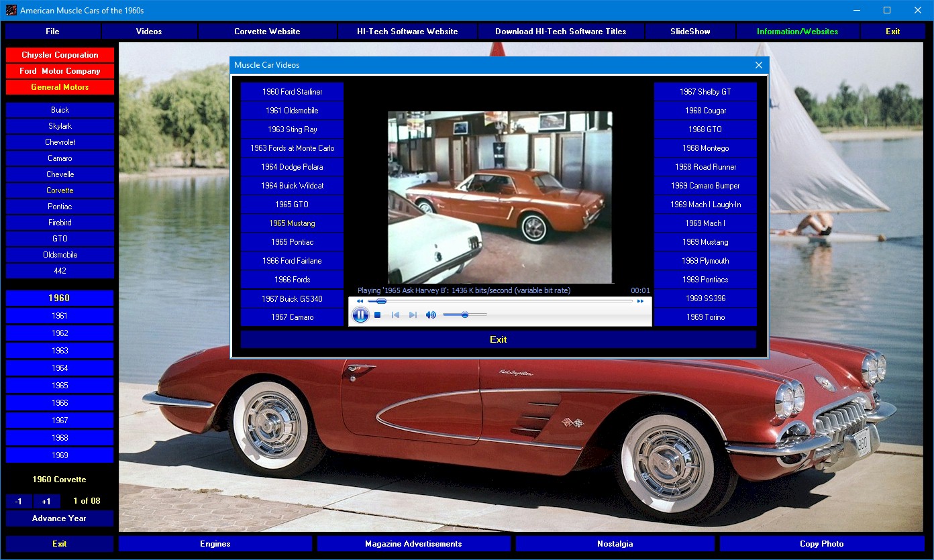
Task: Click Copy Photo button
Action: (x=822, y=544)
